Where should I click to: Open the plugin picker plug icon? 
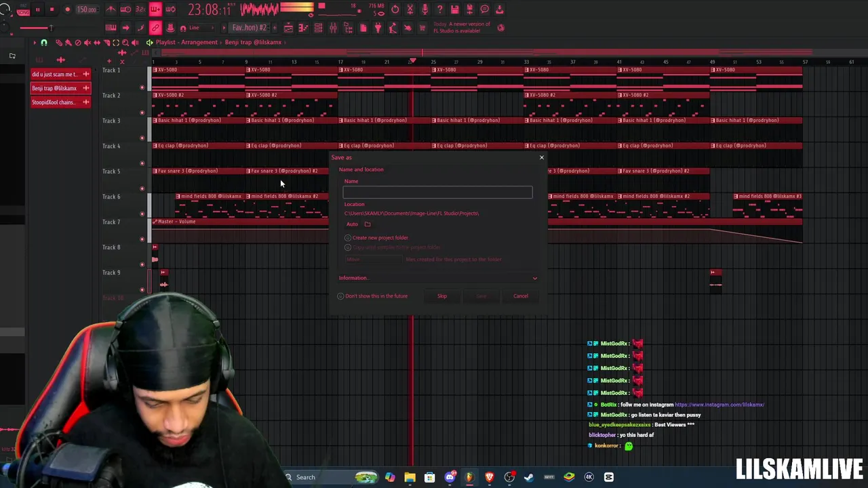378,28
